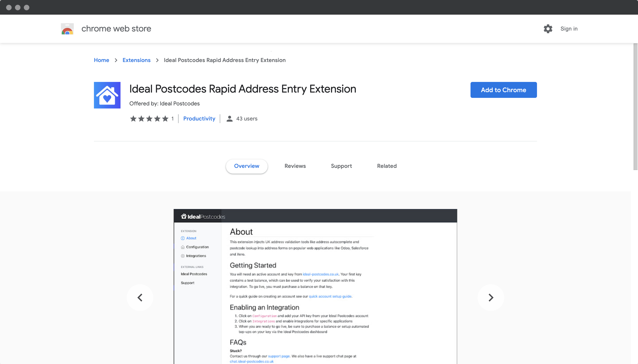Expand the Integrations sidebar section

pyautogui.click(x=195, y=255)
